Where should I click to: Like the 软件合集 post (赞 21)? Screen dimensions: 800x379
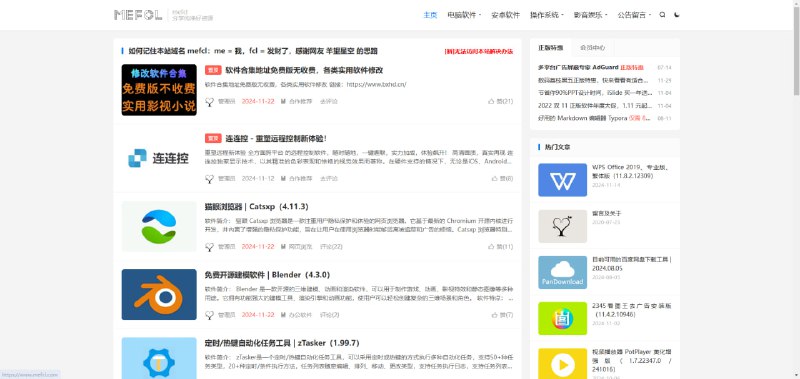point(501,102)
